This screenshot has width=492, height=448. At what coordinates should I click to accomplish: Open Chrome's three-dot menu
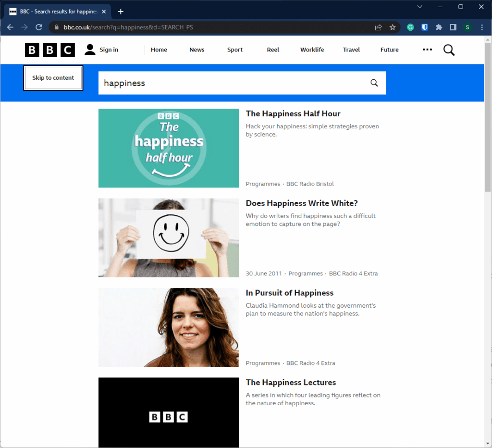[482, 27]
